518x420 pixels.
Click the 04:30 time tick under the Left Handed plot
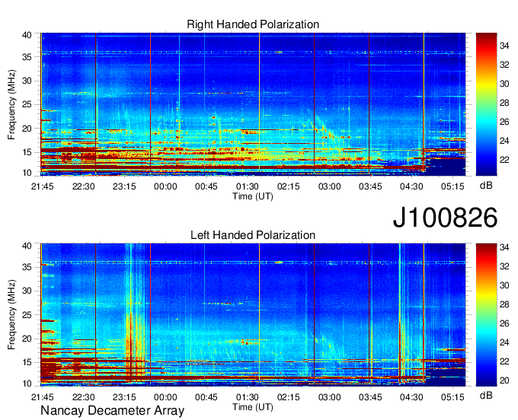tap(411, 397)
